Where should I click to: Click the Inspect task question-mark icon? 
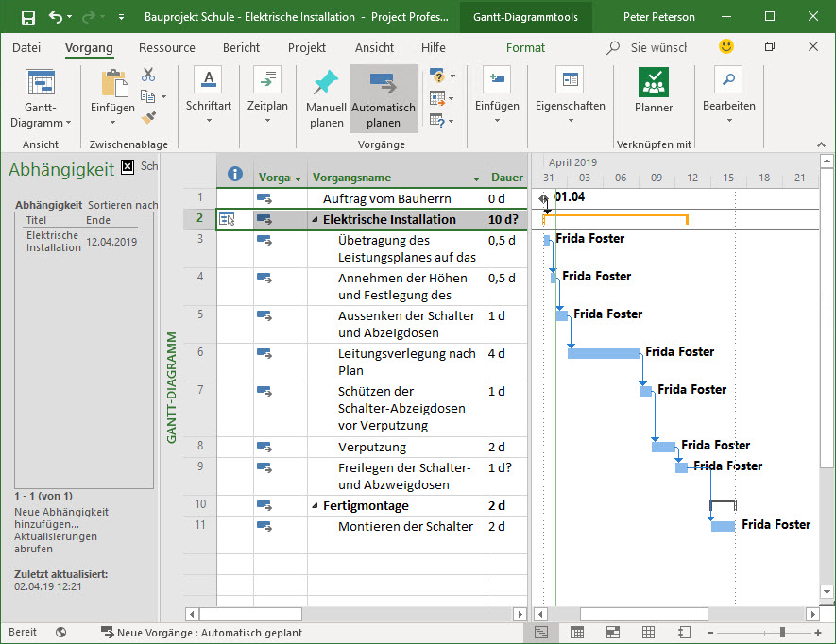point(437,76)
